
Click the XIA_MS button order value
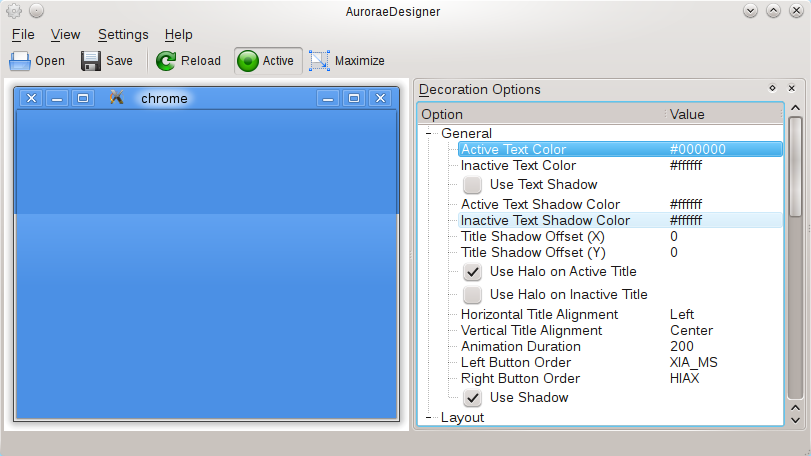point(694,362)
